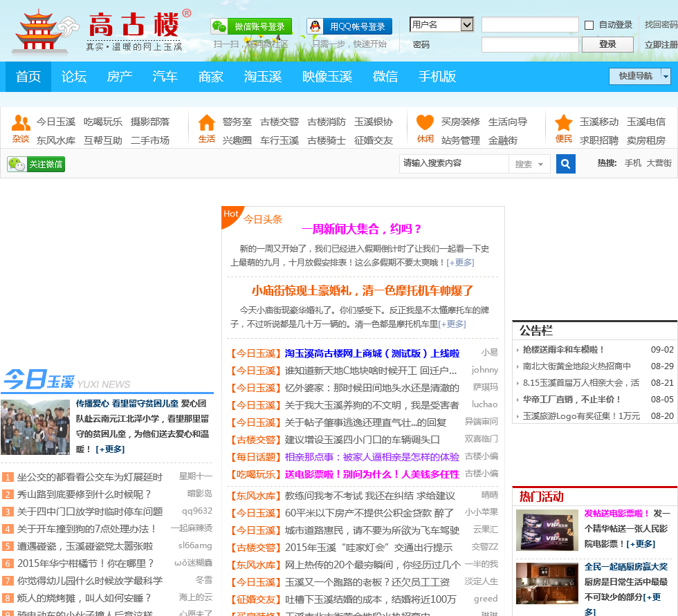Click the kitchen photo thumbnail

pyautogui.click(x=547, y=584)
